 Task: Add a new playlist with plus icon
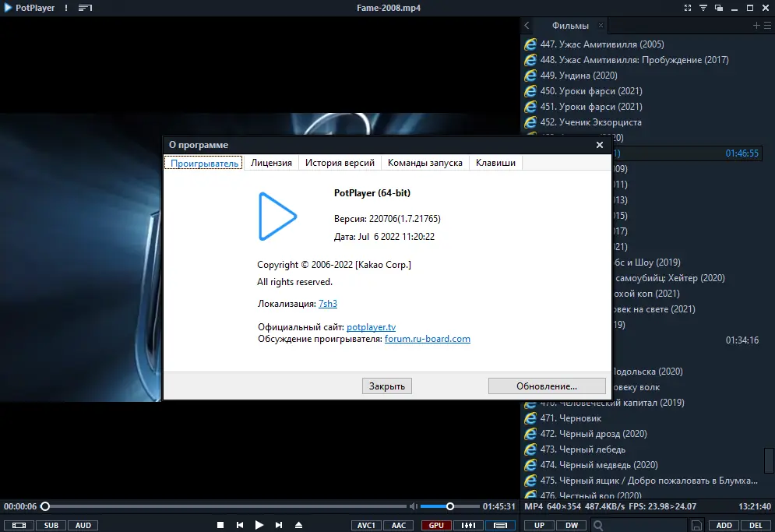point(756,25)
